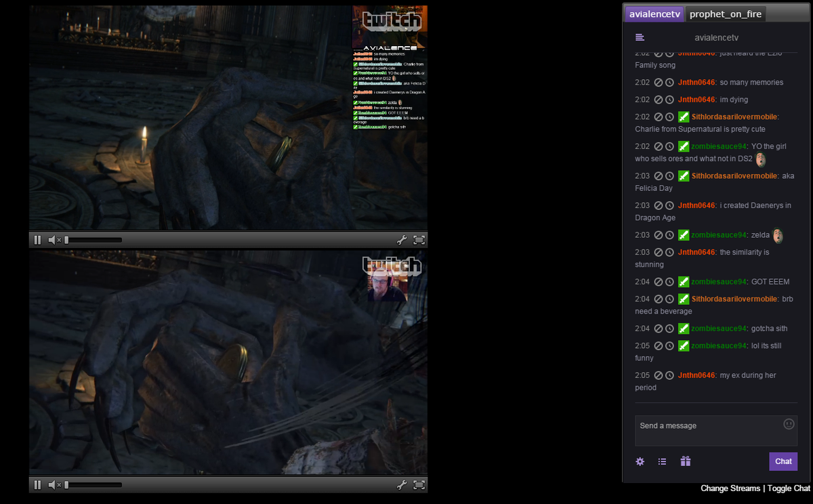Image resolution: width=813 pixels, height=504 pixels.
Task: Click the moderator badge beside 'GOT EEEM'
Action: (684, 282)
